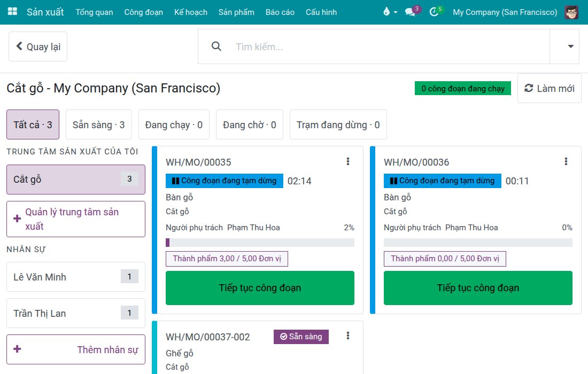The height and width of the screenshot is (374, 588).
Task: Click into the Tìm kiếm search field
Action: [x=390, y=46]
